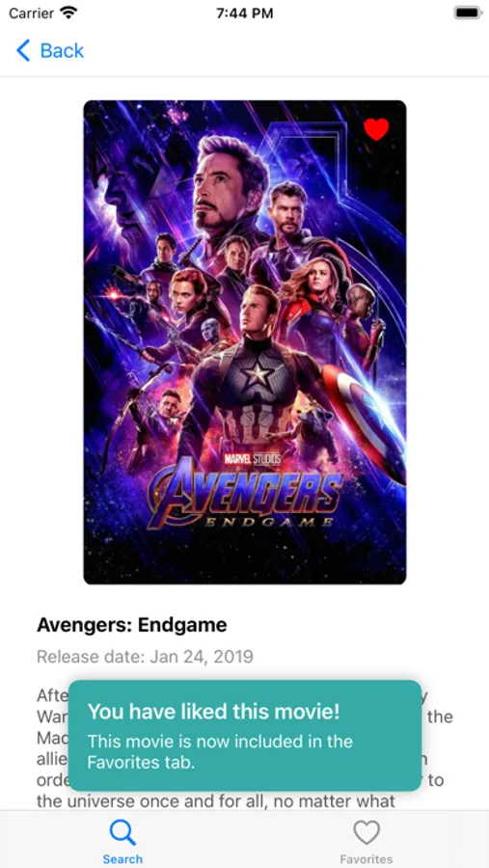Tap the toast text about Favorites tab

[x=220, y=751]
